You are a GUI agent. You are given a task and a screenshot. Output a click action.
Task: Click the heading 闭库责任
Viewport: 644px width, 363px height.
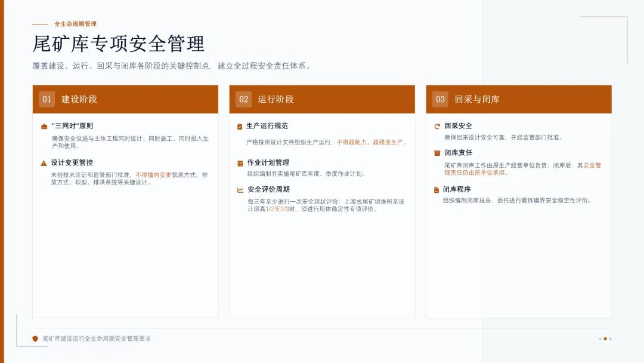click(459, 152)
